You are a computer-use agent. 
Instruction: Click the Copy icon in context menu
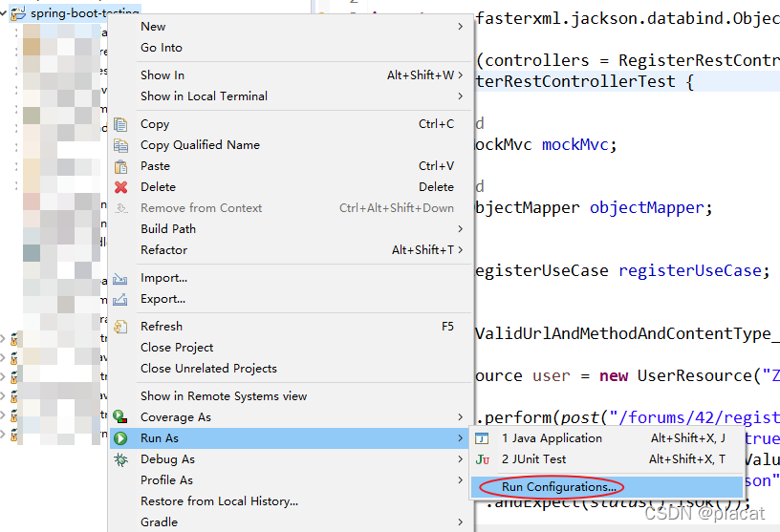tap(120, 124)
